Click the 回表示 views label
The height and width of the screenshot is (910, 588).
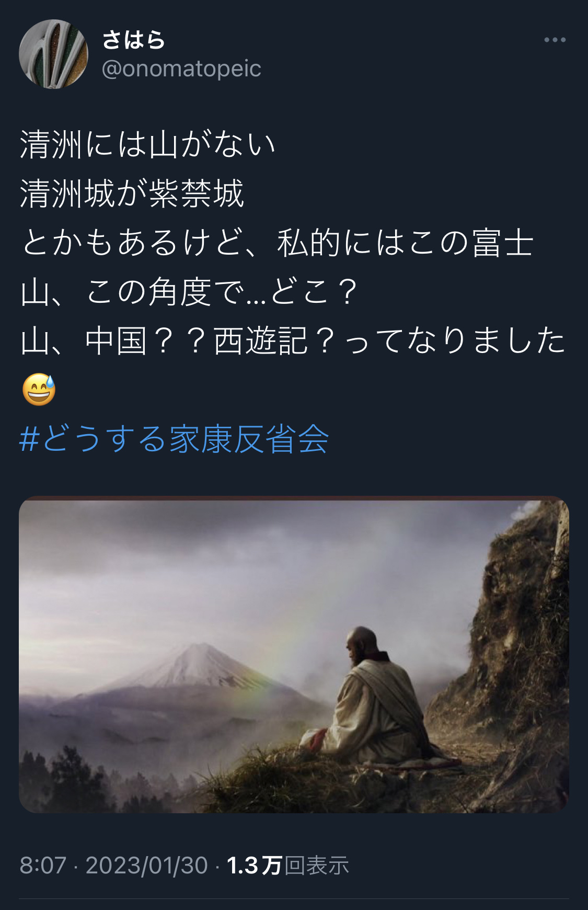point(317,866)
